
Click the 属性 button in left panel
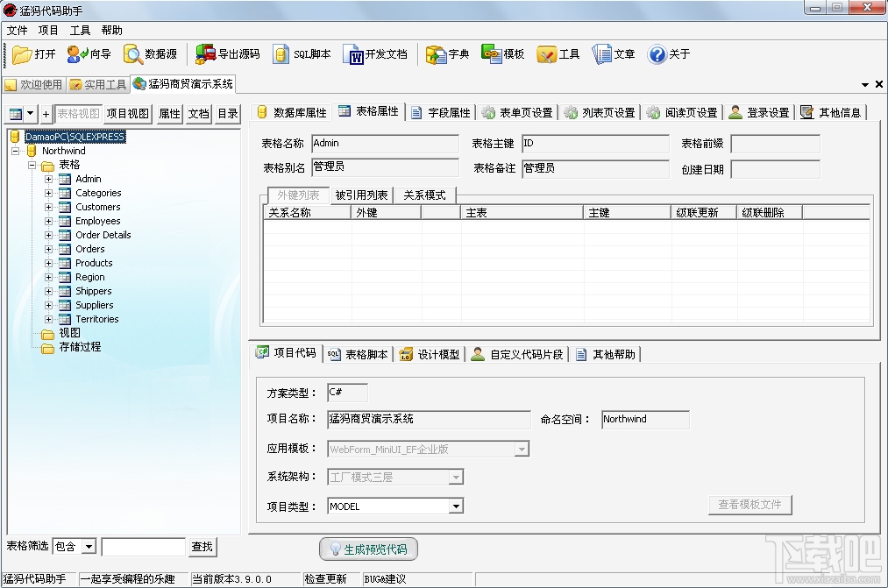169,114
